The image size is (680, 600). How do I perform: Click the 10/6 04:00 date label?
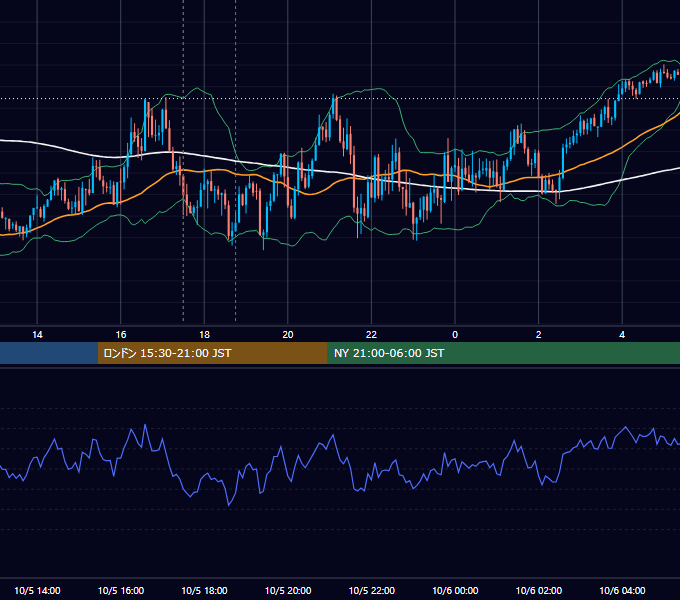[x=622, y=590]
